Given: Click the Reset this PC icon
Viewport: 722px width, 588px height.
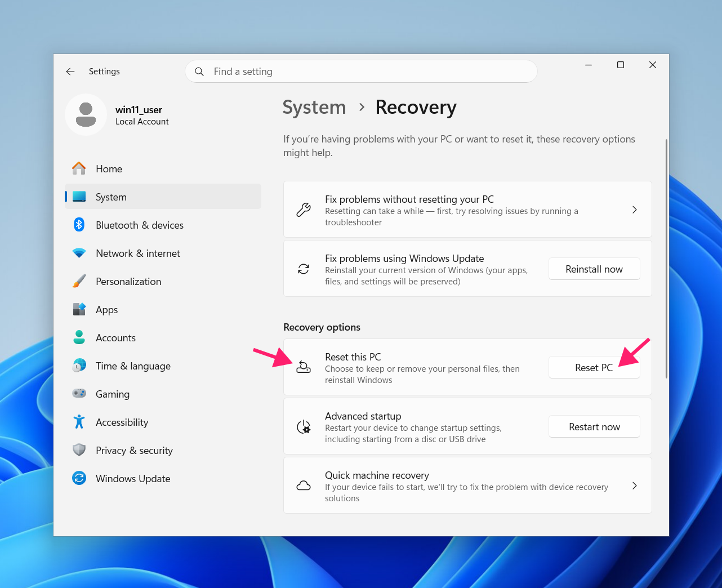Looking at the screenshot, I should (x=304, y=367).
